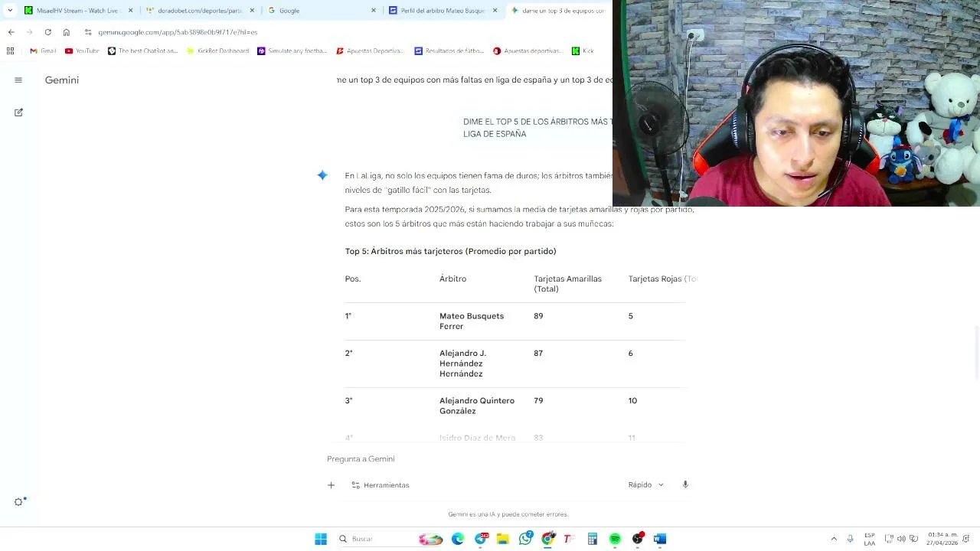The width and height of the screenshot is (980, 551).
Task: Open the volume control in system tray
Action: click(901, 539)
